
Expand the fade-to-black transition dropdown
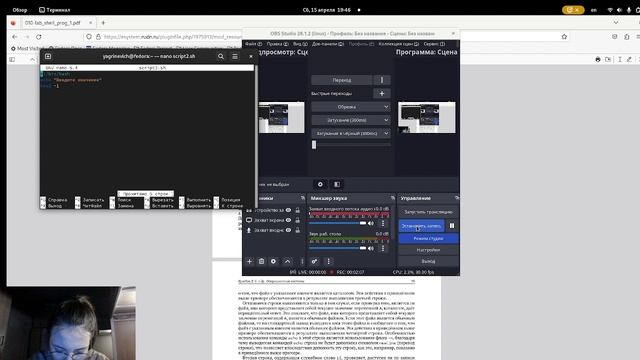[x=351, y=133]
